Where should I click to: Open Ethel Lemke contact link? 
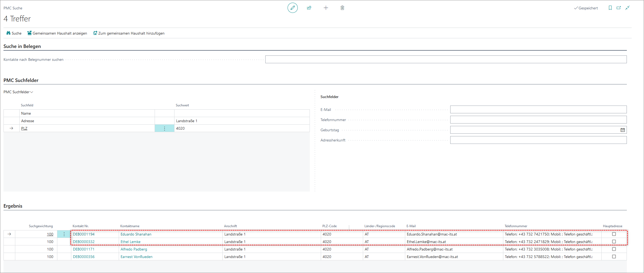[131, 242]
